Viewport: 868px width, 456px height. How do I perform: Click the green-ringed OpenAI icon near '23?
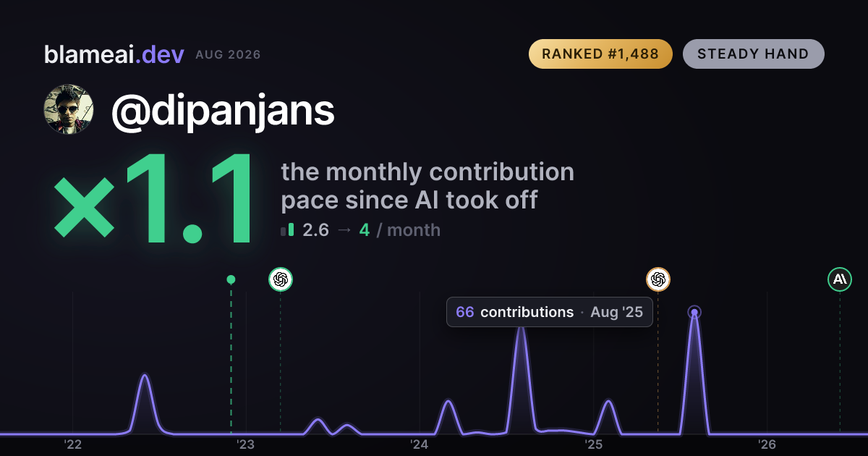[281, 279]
